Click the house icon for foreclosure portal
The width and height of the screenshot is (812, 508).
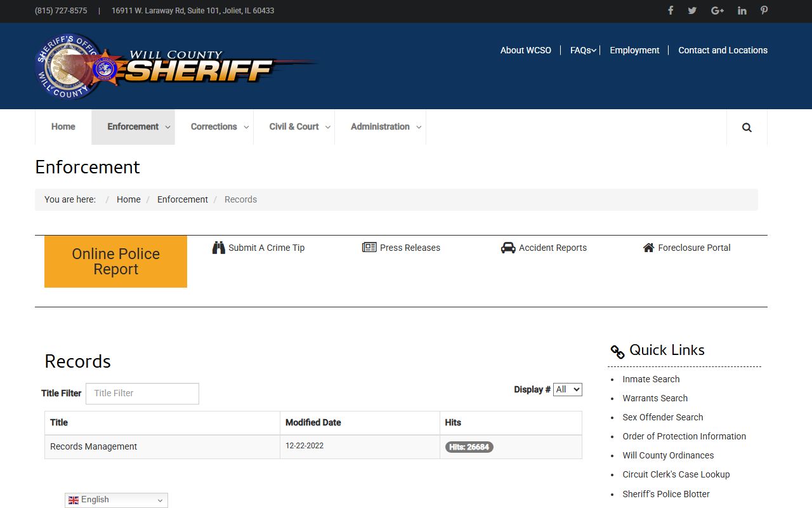pyautogui.click(x=648, y=248)
